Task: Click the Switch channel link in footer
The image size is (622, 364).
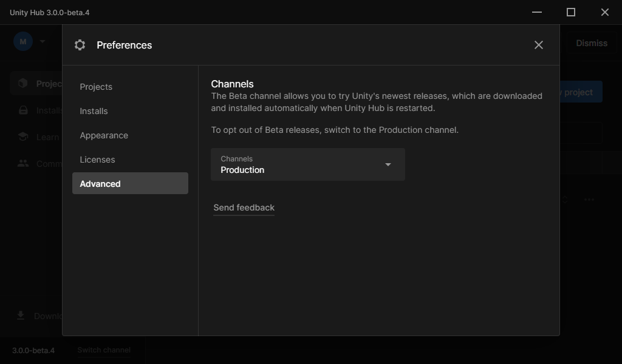Action: pyautogui.click(x=104, y=350)
